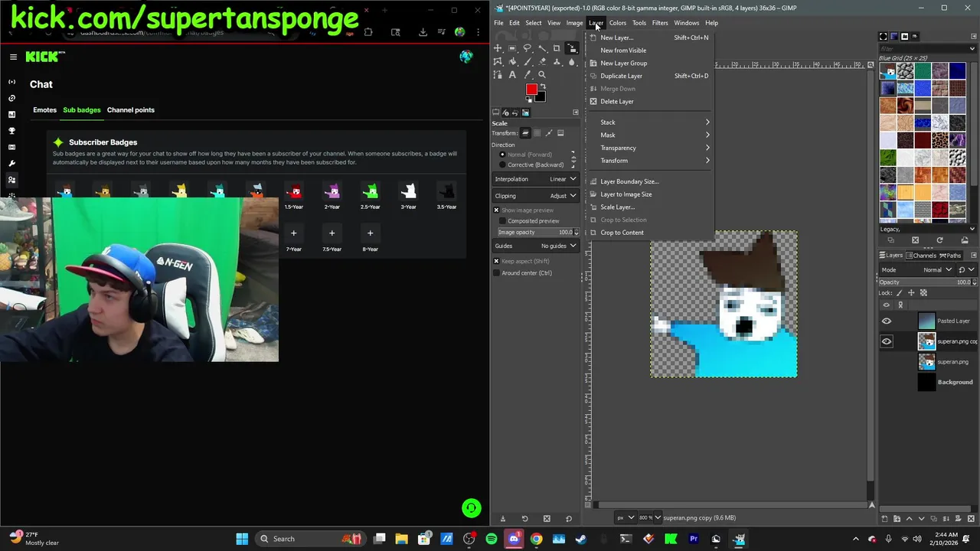
Task: Select the Paths tool
Action: [498, 75]
